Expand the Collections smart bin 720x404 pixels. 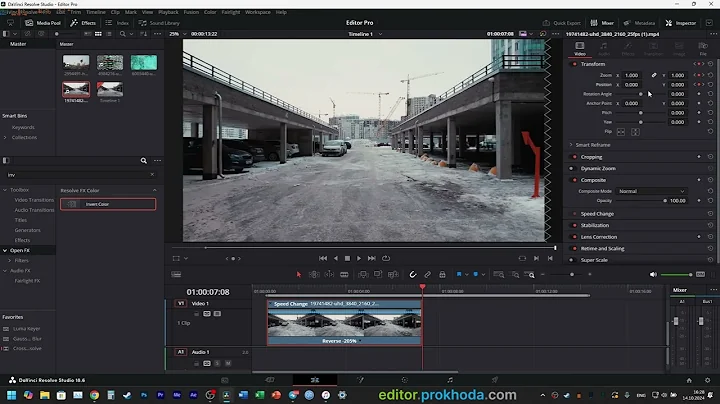pos(5,137)
